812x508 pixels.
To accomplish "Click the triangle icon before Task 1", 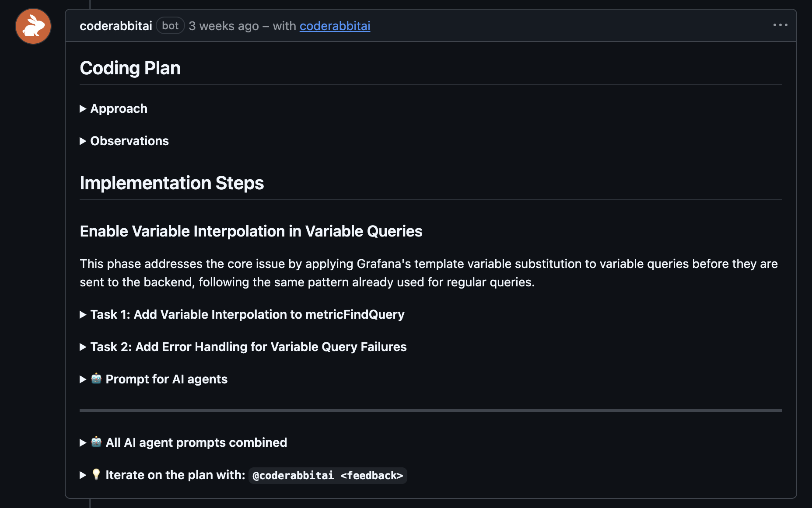I will pyautogui.click(x=83, y=314).
